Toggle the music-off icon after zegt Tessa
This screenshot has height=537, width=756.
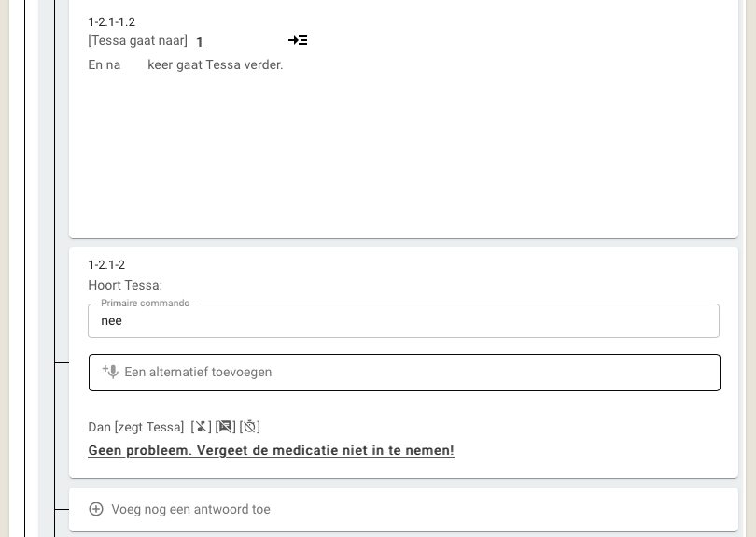tap(201, 427)
